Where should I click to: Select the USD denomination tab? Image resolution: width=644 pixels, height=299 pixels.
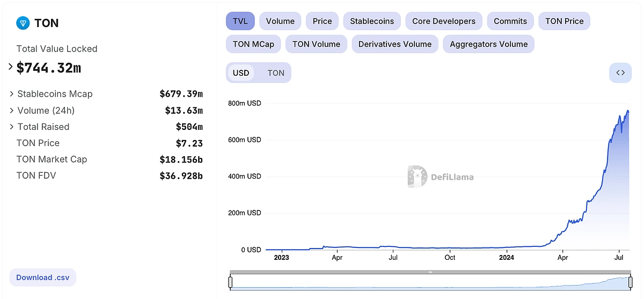coord(241,73)
